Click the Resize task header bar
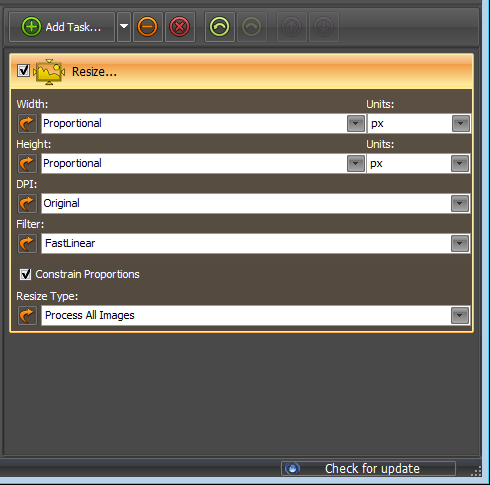The width and height of the screenshot is (490, 485). [x=242, y=71]
